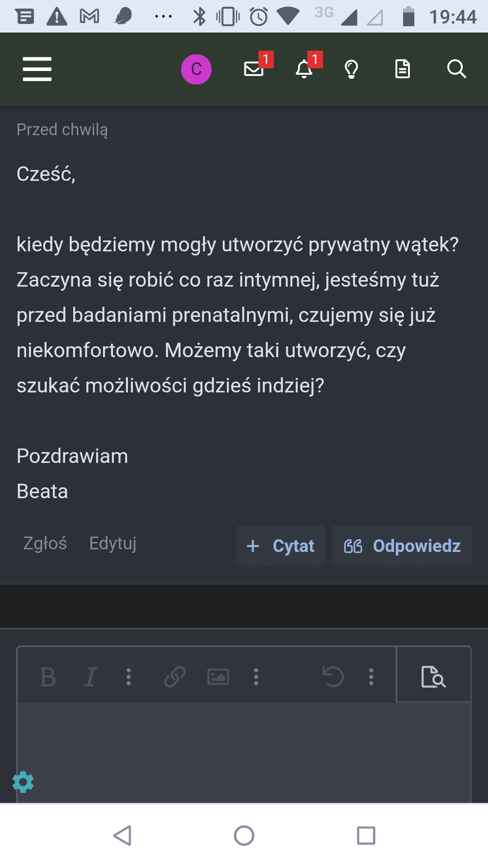Open the hamburger navigation menu
The image size is (488, 868).
[37, 69]
